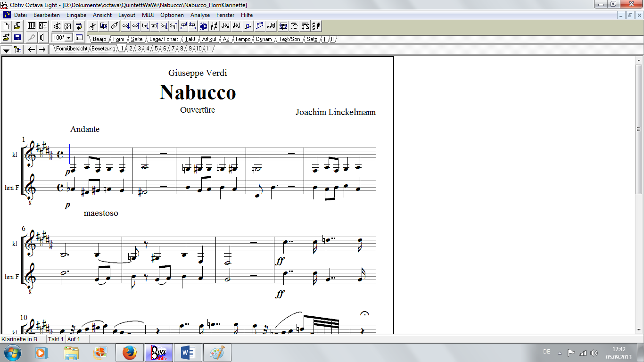Switch to the Lage/Tonart tab
644x362 pixels.
163,39
